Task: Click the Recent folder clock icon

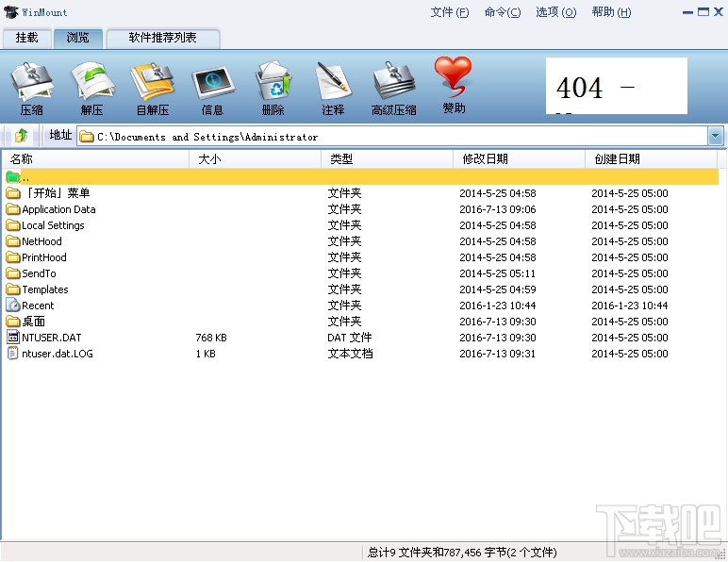Action: (13, 306)
